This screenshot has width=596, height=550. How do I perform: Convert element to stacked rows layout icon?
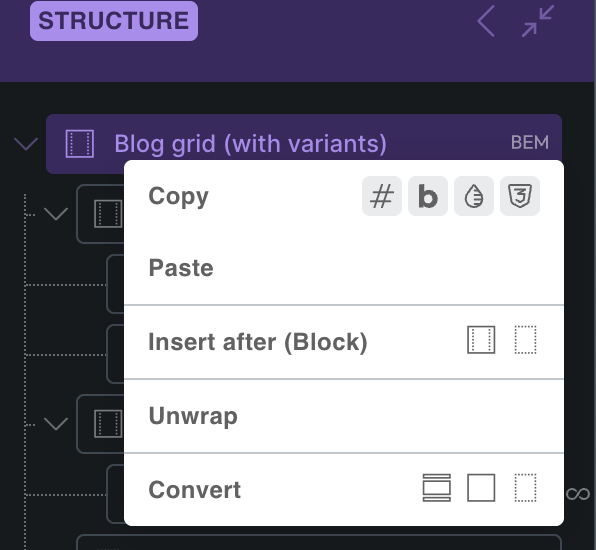[x=437, y=488]
